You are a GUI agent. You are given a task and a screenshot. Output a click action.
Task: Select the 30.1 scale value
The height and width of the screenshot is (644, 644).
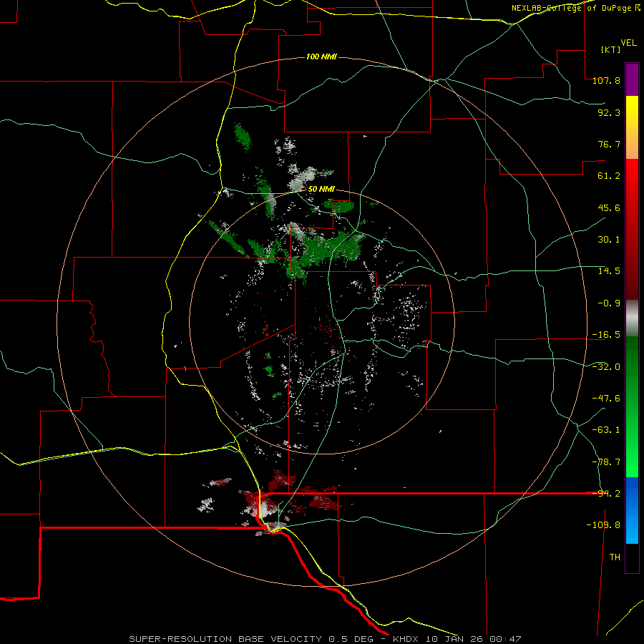[x=609, y=240]
